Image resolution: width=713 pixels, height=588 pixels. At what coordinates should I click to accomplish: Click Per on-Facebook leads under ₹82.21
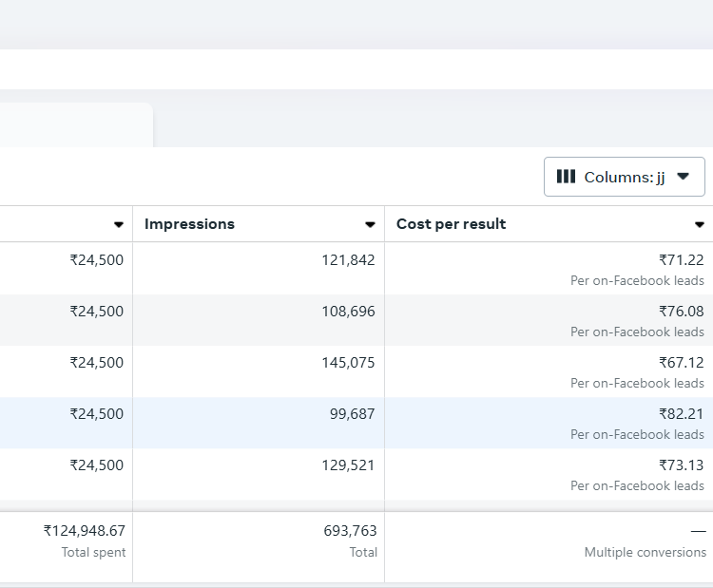[638, 435]
